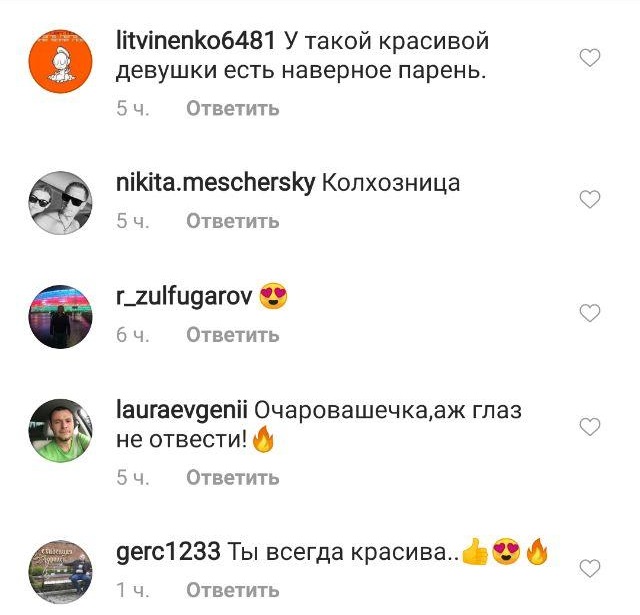Tap the heart beside gerc1233's comment
This screenshot has width=640, height=615.
click(590, 568)
